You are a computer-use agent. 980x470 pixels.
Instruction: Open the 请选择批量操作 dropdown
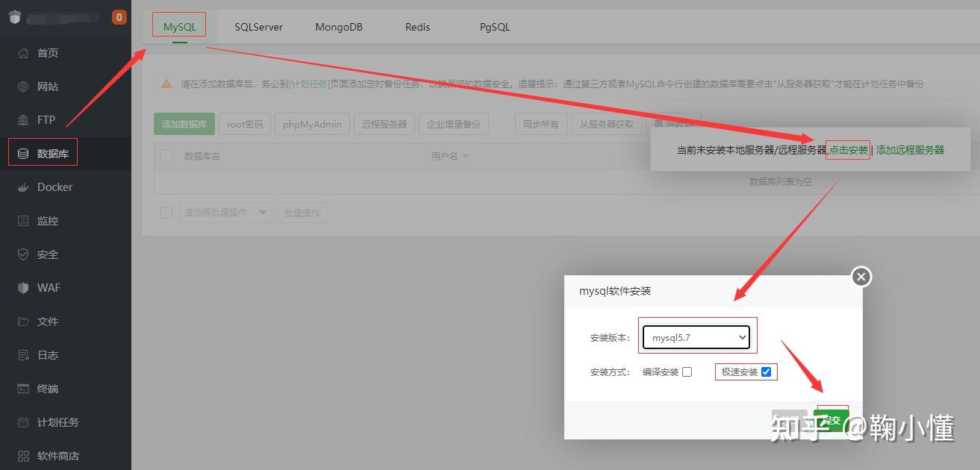coord(225,213)
